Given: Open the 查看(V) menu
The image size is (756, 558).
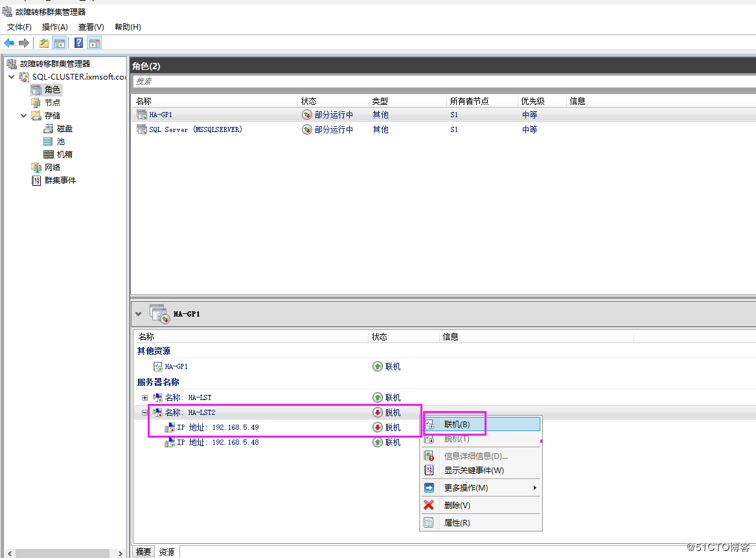Looking at the screenshot, I should click(90, 27).
